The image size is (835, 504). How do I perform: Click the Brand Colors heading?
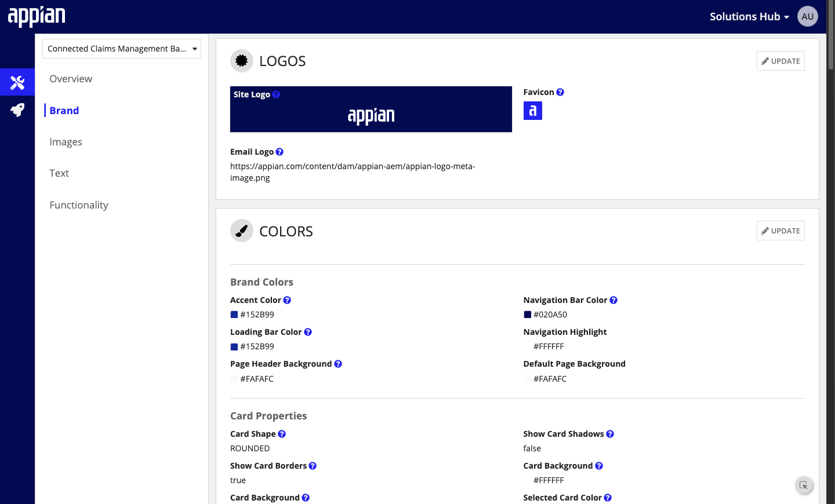click(x=262, y=282)
